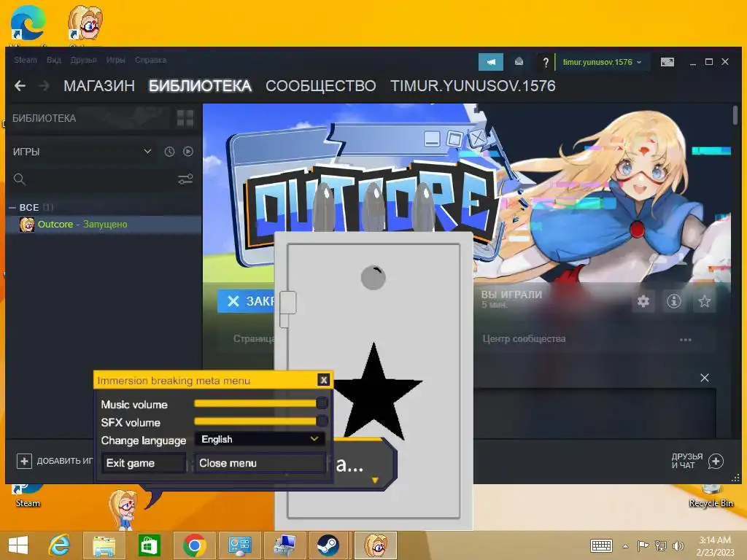747x560 pixels.
Task: Click the gray circle on the door
Action: [x=373, y=278]
